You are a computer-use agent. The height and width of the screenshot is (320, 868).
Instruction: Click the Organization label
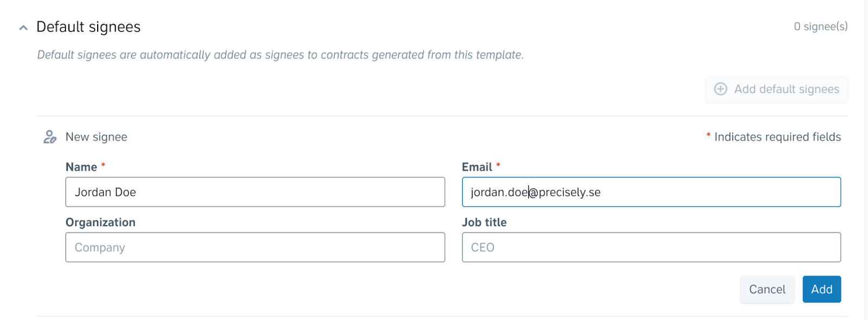[x=100, y=222]
